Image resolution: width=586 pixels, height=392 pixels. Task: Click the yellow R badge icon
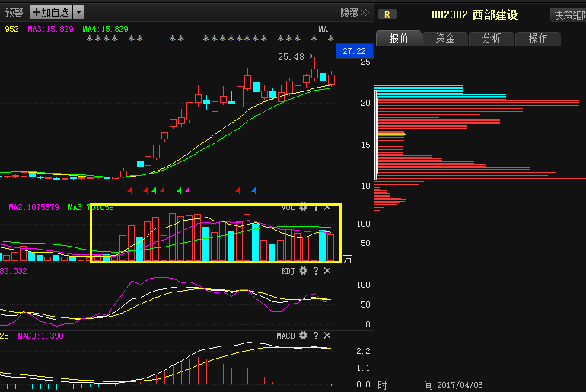(387, 14)
